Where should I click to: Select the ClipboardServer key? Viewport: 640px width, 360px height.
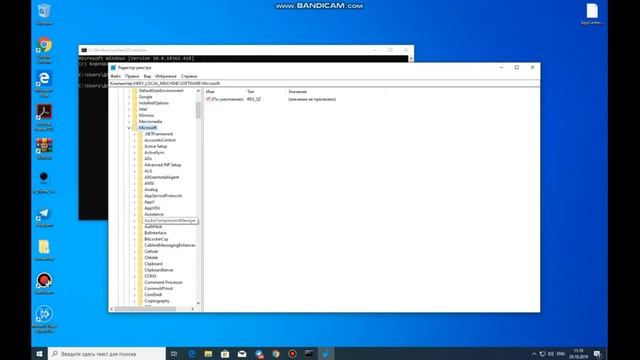159,270
